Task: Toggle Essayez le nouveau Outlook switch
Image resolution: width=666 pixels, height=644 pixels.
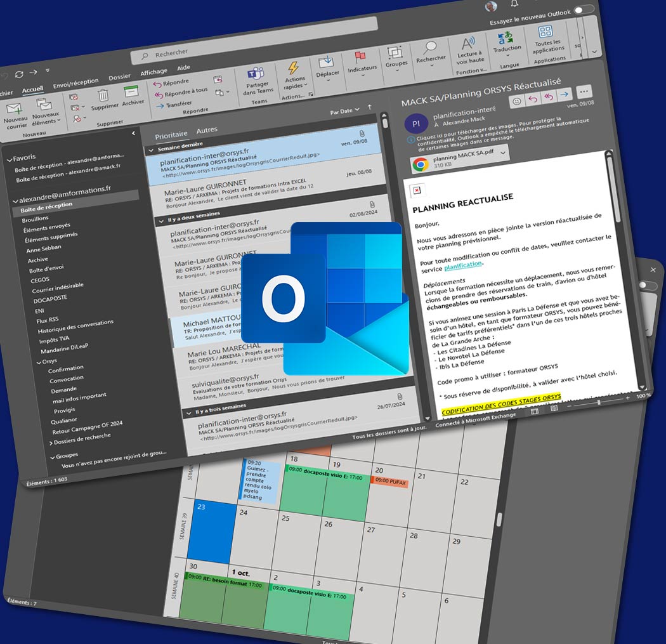Action: (x=584, y=10)
